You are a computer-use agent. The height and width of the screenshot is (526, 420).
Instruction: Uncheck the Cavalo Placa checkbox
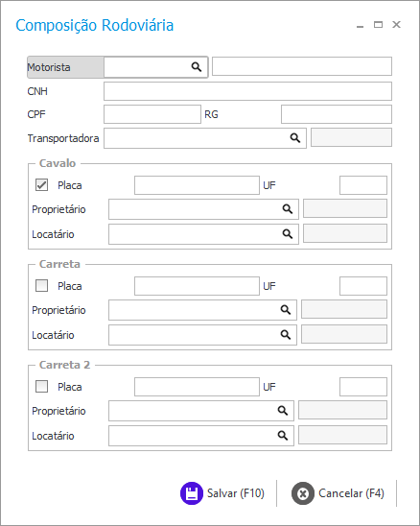[x=41, y=185]
